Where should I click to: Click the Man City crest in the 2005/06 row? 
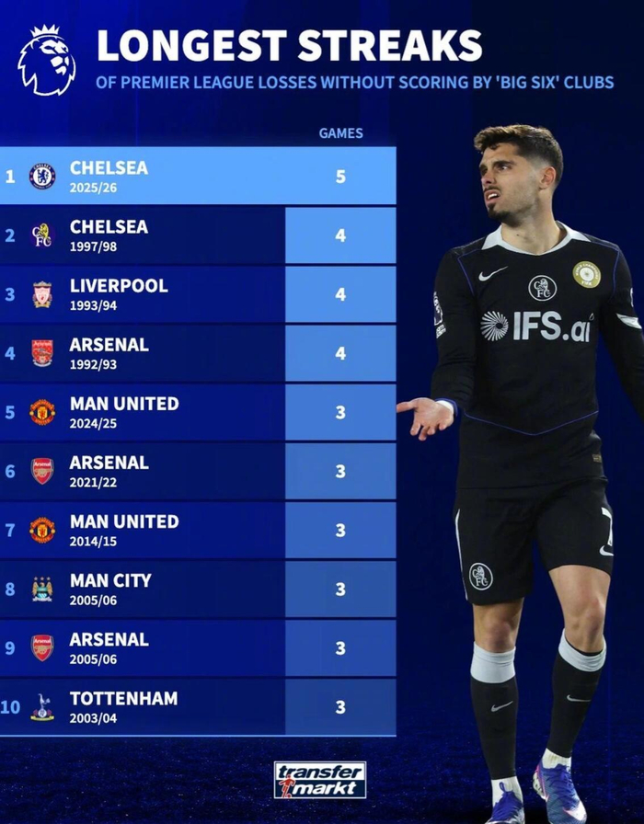click(42, 589)
